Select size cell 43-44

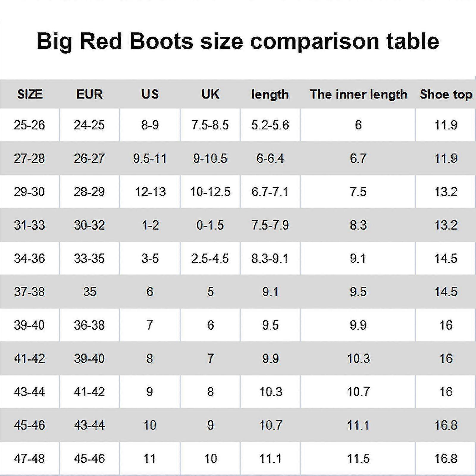click(29, 392)
